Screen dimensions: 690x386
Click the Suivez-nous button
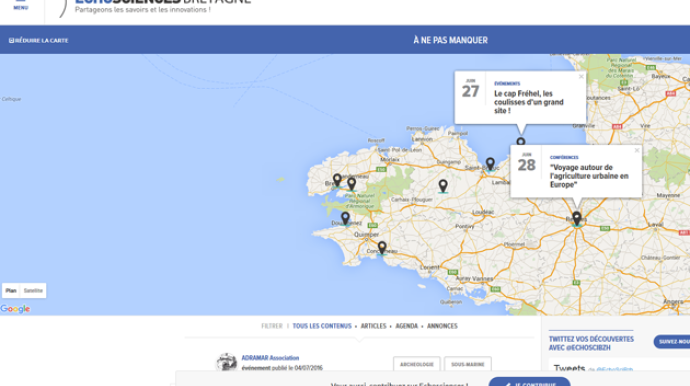coord(673,342)
